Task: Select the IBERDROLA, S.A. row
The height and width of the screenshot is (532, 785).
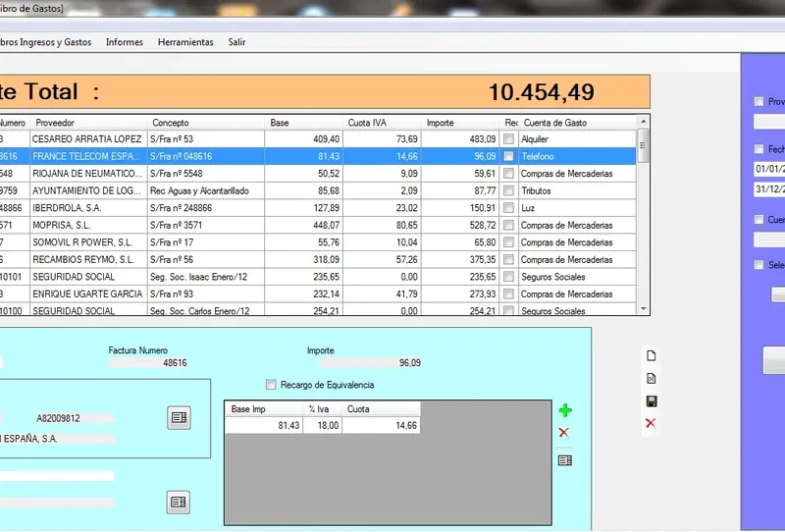Action: pyautogui.click(x=317, y=207)
